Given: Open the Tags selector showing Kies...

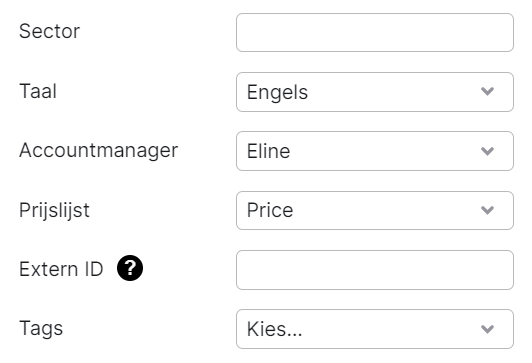Looking at the screenshot, I should 375,329.
